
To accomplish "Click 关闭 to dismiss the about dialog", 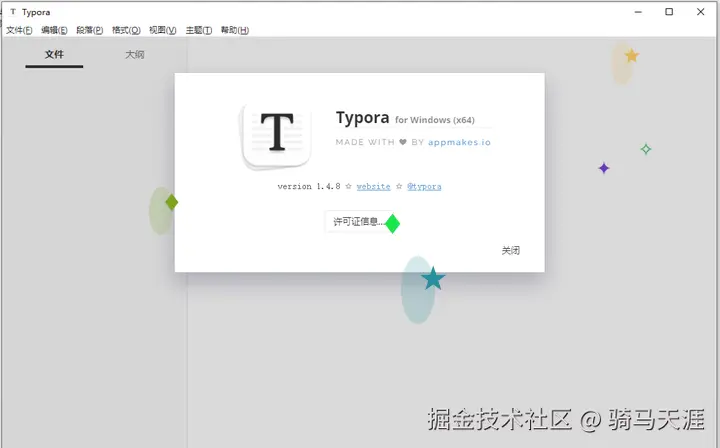I will 511,250.
